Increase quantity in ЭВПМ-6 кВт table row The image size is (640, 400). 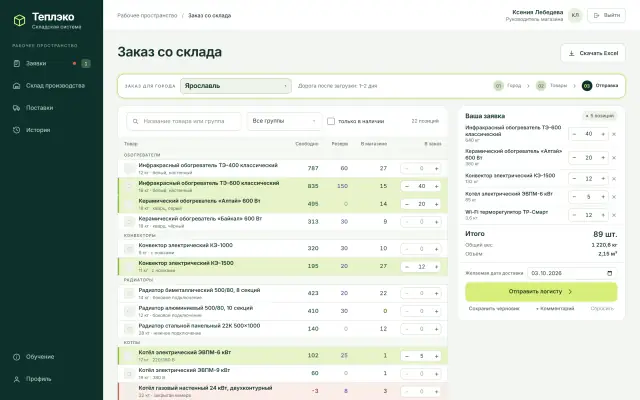click(436, 356)
